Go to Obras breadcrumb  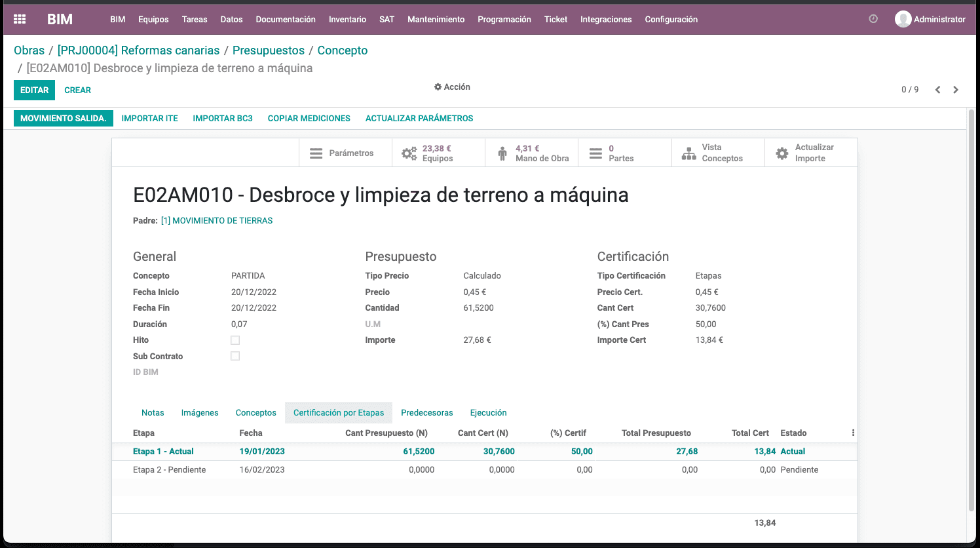pos(29,50)
